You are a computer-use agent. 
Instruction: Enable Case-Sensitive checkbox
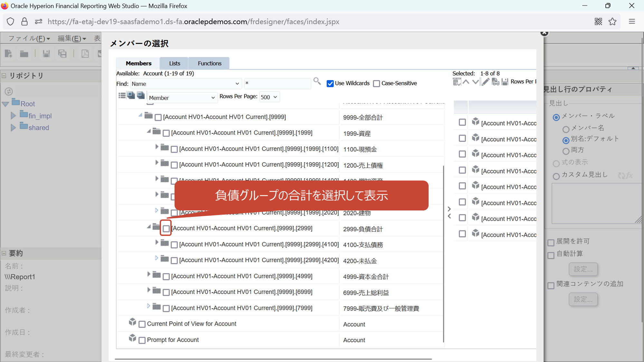(x=376, y=84)
